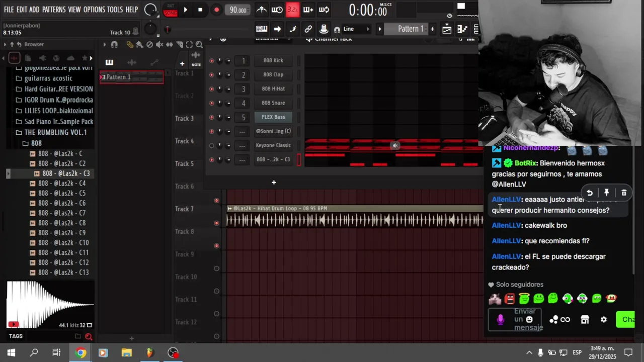Select the playlist delete tool
644x362 pixels.
coord(149,45)
